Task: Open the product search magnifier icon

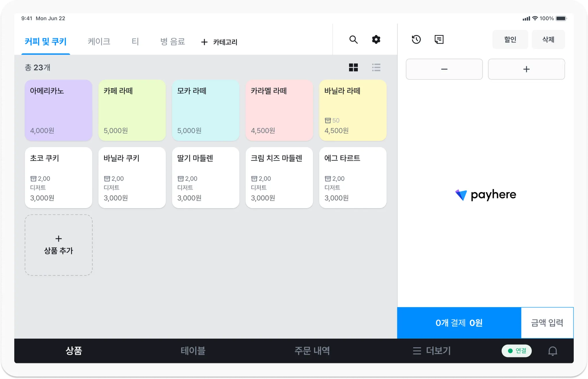Action: tap(353, 40)
